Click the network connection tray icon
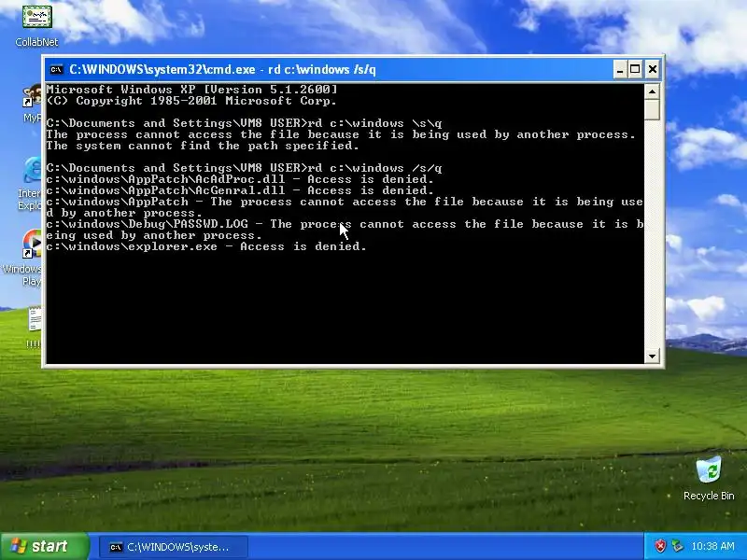The width and height of the screenshot is (747, 560). (677, 546)
